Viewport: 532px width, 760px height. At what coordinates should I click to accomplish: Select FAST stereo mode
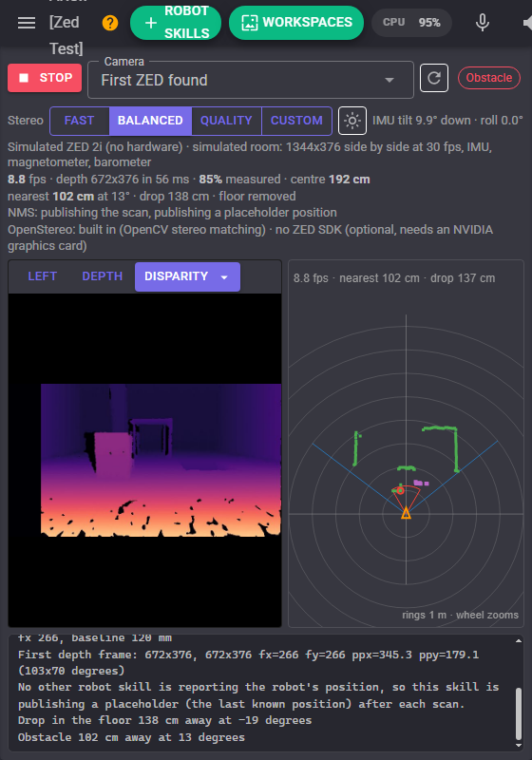pos(80,121)
